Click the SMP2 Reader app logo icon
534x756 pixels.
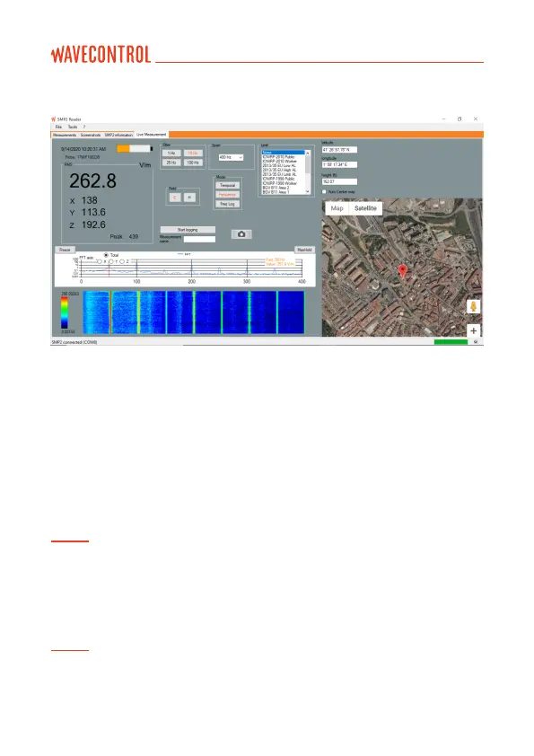[54, 119]
